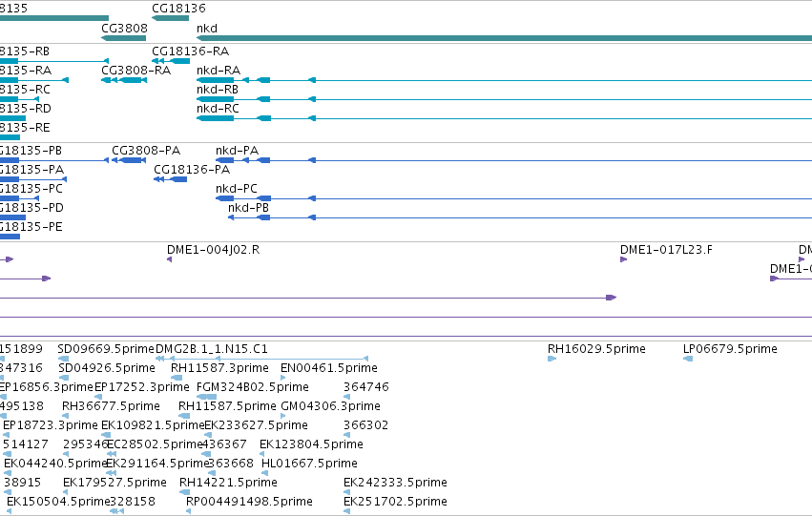Viewport: 812px width, 516px height.
Task: Select the nkd-RB transcript label
Action: [217, 90]
